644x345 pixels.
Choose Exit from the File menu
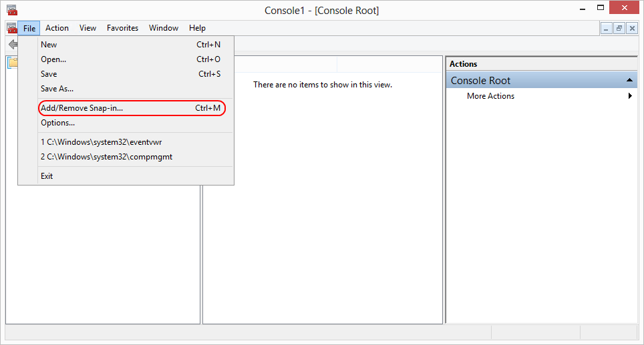coord(47,176)
